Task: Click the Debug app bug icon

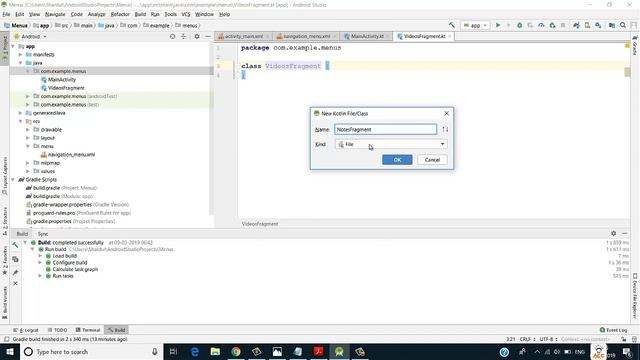Action: [519, 25]
